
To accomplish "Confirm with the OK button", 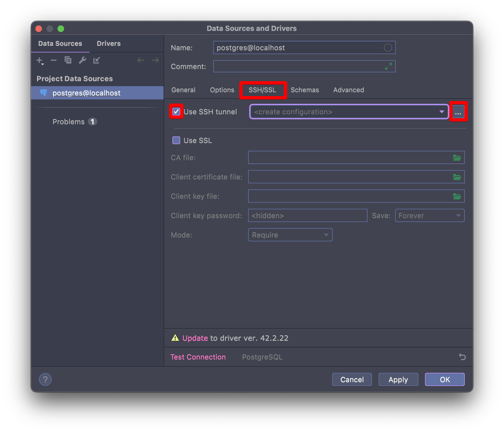I will [x=445, y=379].
